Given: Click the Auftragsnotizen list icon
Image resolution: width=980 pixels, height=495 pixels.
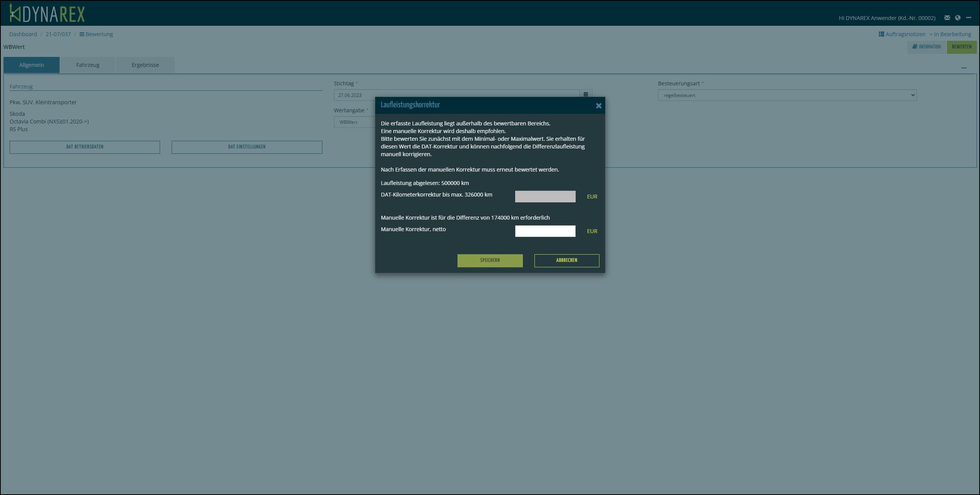Looking at the screenshot, I should pyautogui.click(x=881, y=34).
